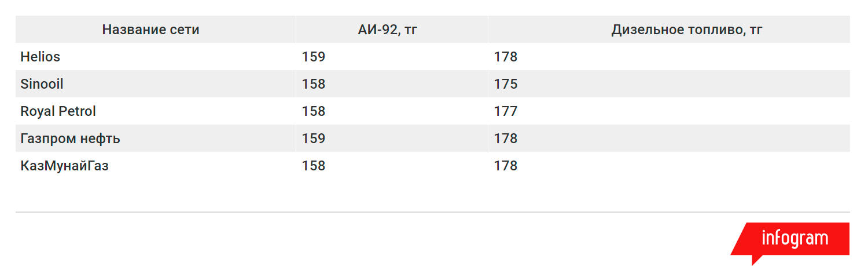Click КазМунайГаз diesel price 178
This screenshot has height=266, width=868.
[506, 166]
